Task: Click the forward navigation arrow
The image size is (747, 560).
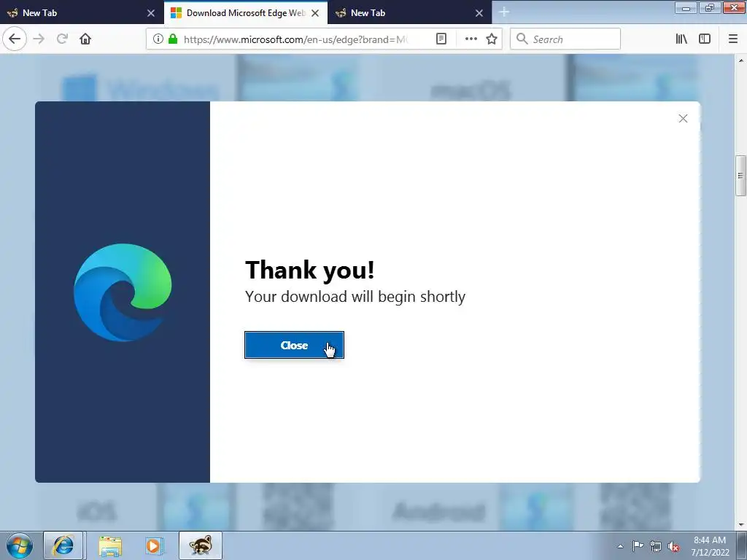Action: click(x=39, y=39)
